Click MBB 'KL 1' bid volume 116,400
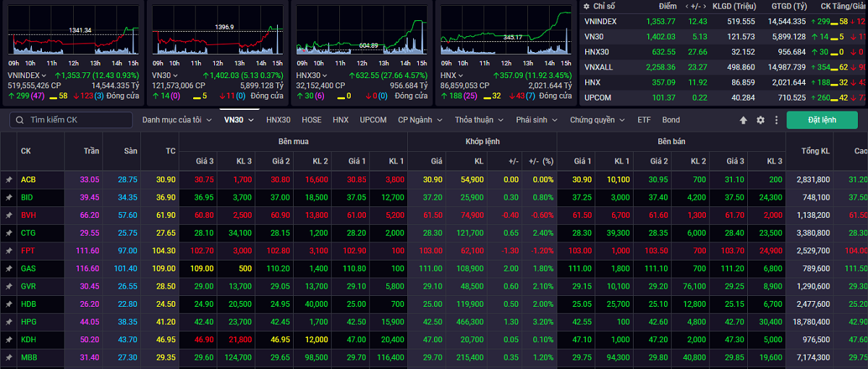Image resolution: width=868 pixels, height=369 pixels. click(390, 357)
